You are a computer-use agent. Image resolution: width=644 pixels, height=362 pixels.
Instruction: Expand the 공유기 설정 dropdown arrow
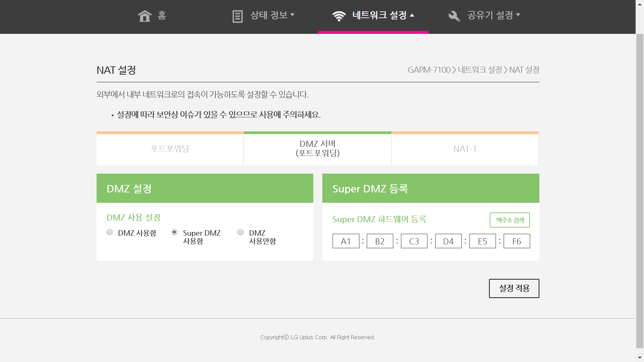[518, 15]
